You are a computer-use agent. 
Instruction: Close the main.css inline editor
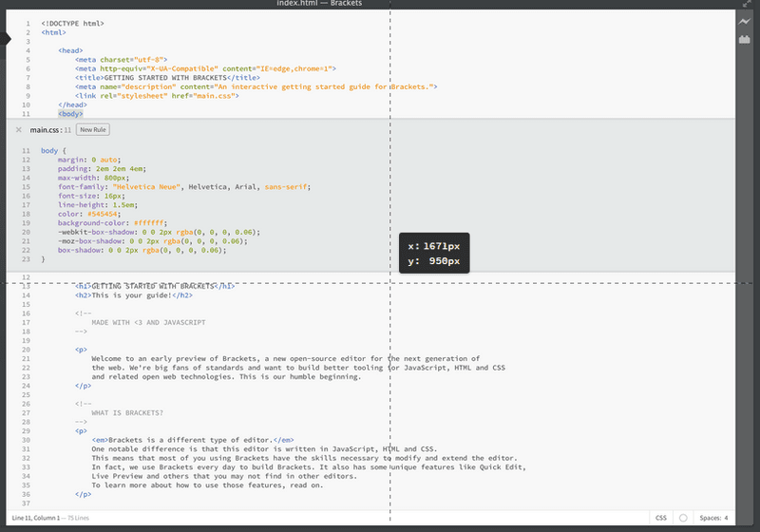click(x=19, y=129)
